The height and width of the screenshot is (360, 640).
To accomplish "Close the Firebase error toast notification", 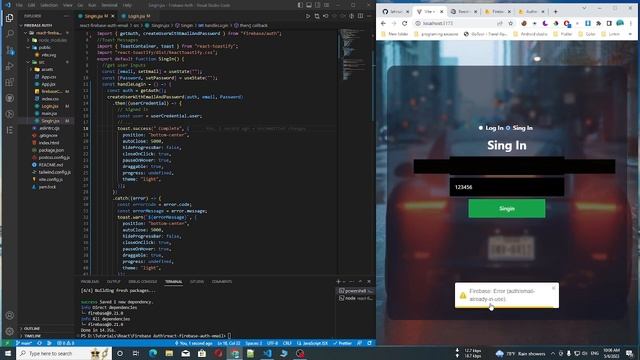I will click(x=553, y=288).
